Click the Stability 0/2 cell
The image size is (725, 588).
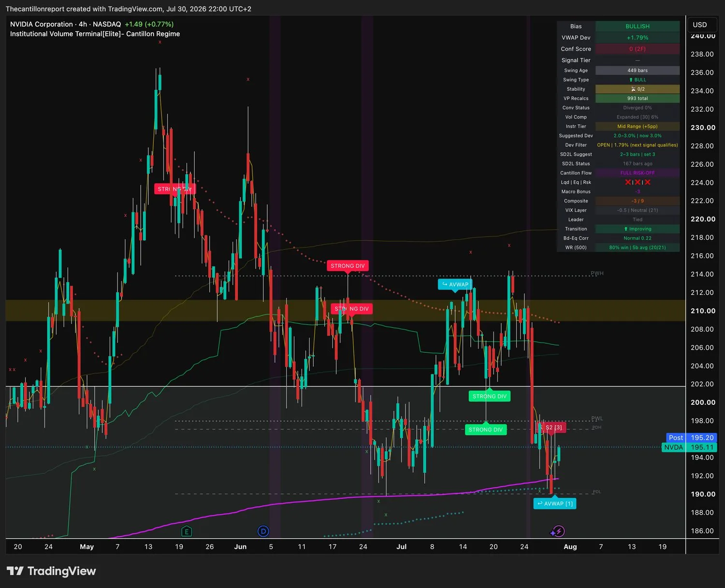pos(638,89)
